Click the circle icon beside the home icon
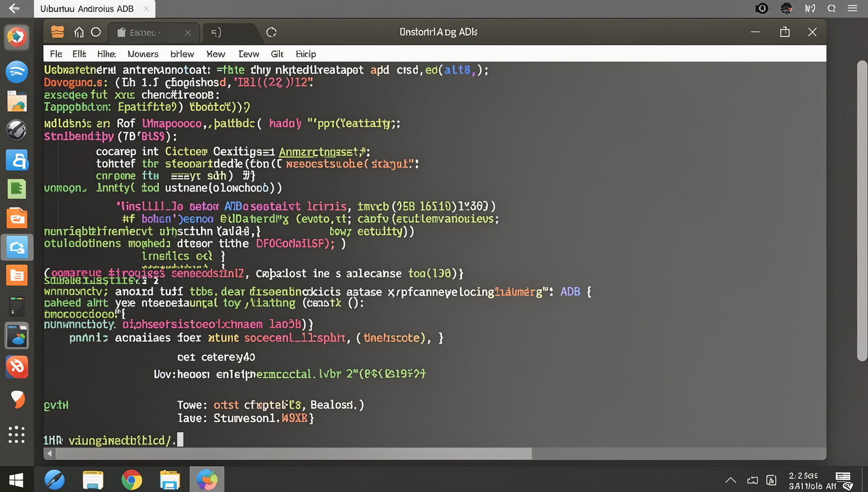 point(96,32)
